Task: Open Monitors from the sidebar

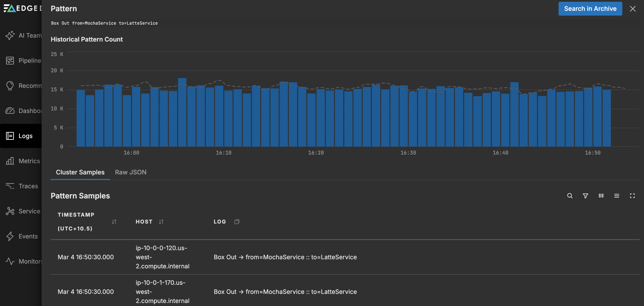Action: tap(25, 261)
